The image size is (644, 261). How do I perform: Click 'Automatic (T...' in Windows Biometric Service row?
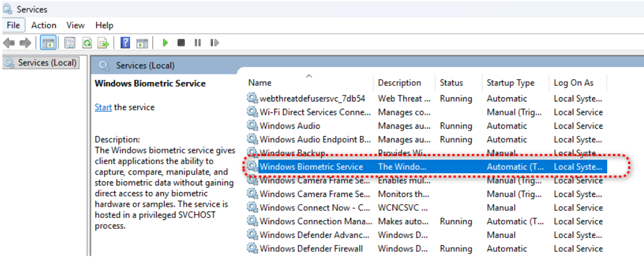pos(515,167)
